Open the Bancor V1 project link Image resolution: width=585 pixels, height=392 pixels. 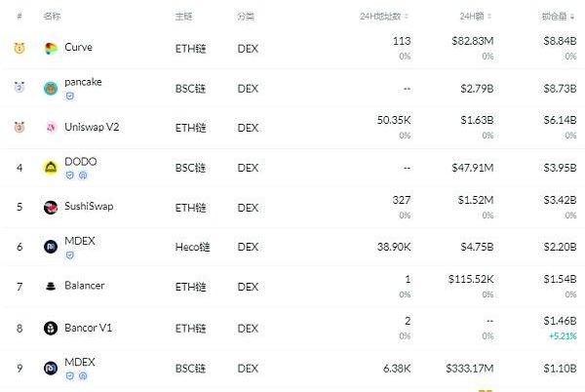[89, 328]
